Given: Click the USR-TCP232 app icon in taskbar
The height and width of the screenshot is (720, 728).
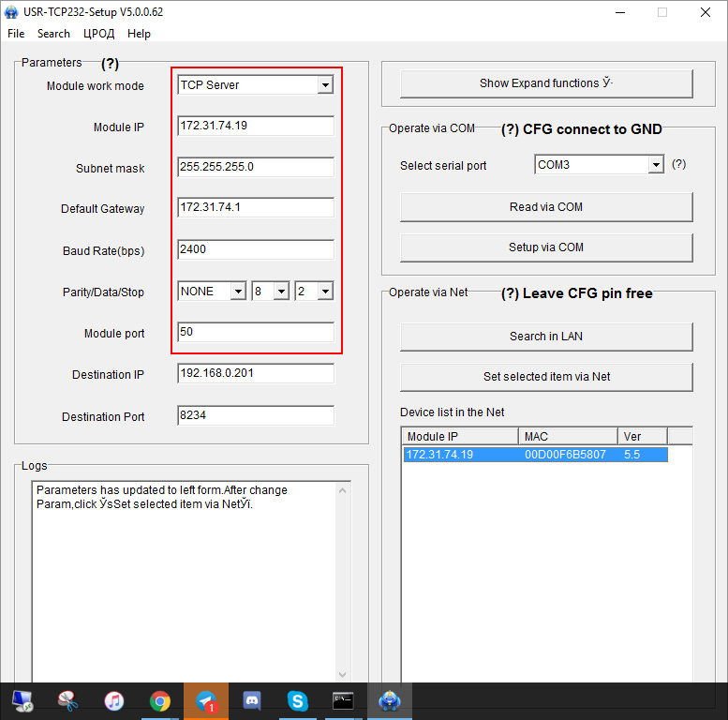Looking at the screenshot, I should 388,700.
